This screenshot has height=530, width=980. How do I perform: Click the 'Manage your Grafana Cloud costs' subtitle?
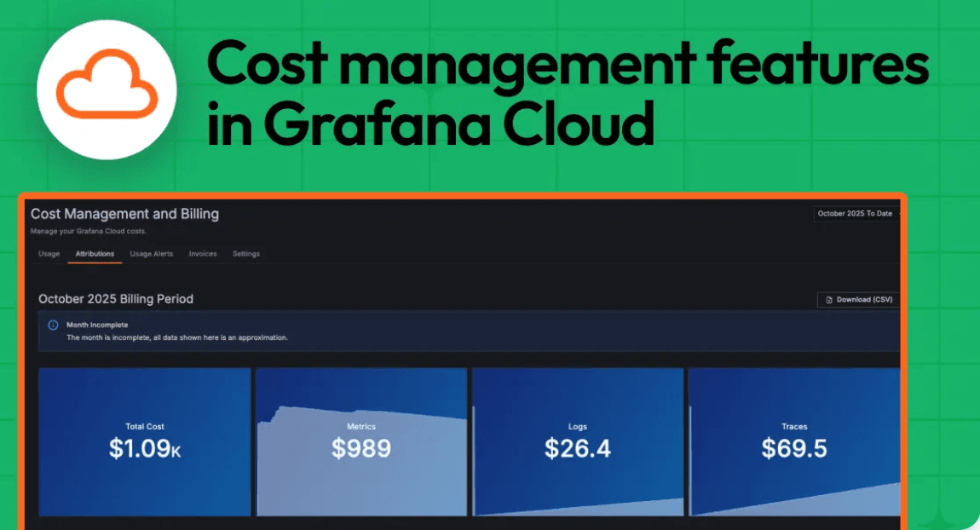click(x=88, y=231)
